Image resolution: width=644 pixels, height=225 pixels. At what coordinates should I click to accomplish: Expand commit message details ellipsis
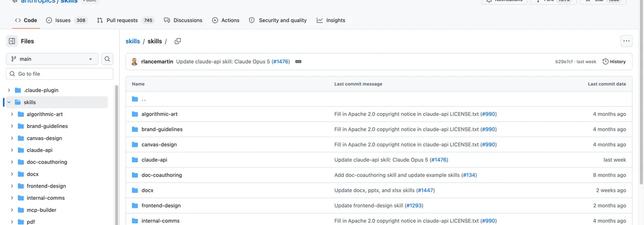(298, 62)
